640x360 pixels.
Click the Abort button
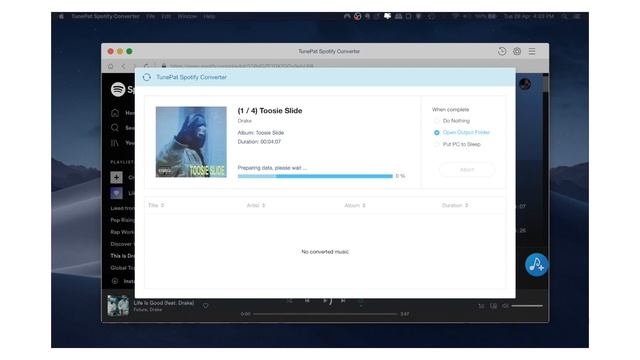(467, 169)
